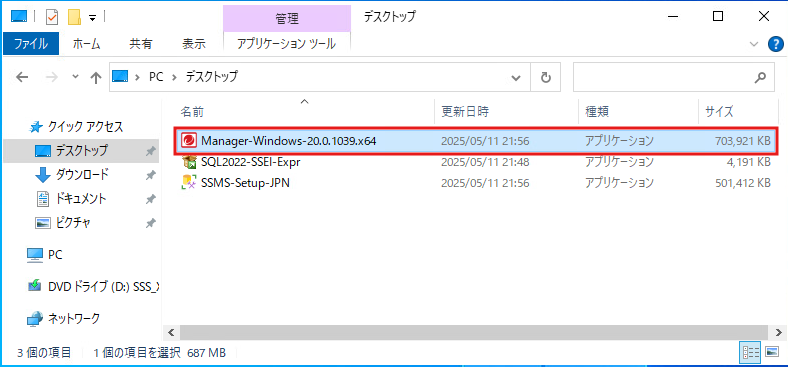Screen dimensions: 788x367
Task: Switch to details view in status bar
Action: [x=750, y=353]
